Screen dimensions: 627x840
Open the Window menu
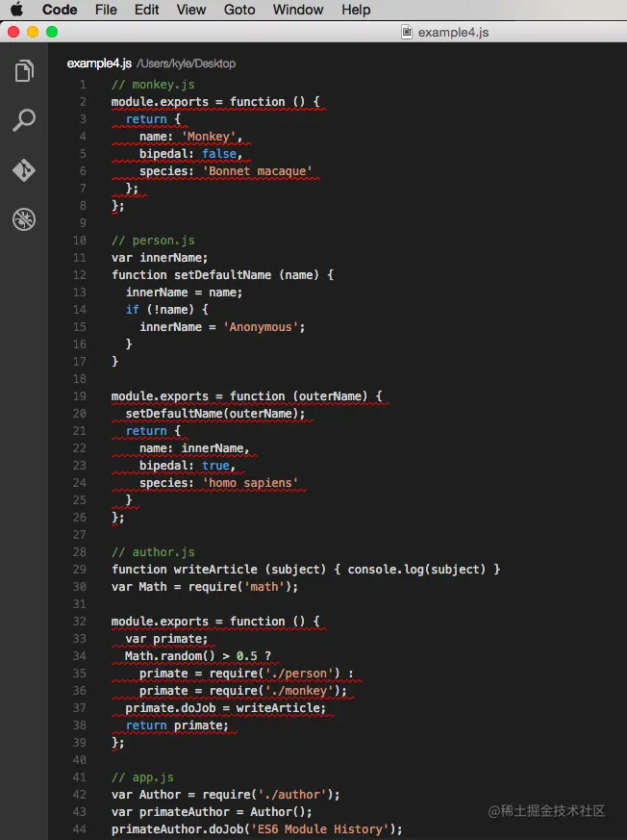[x=298, y=10]
